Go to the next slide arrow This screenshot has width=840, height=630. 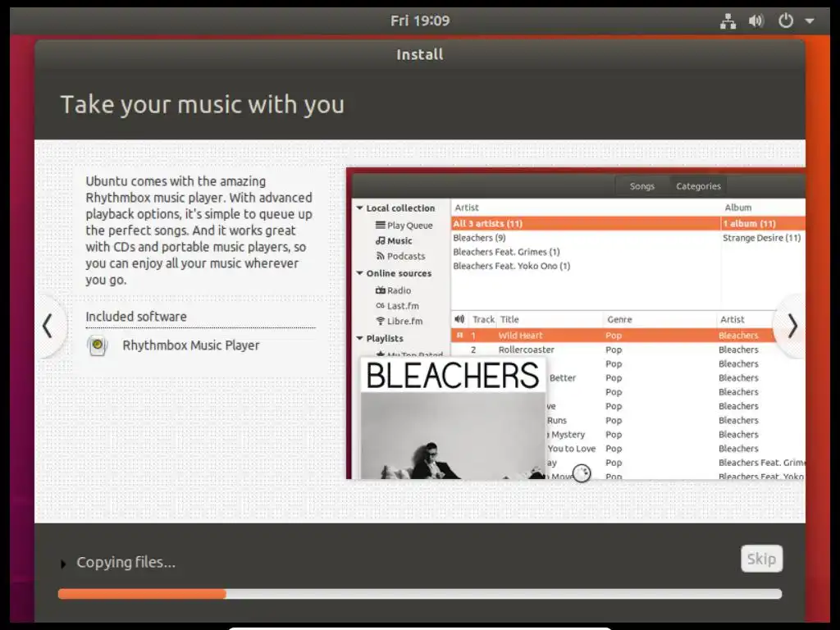pyautogui.click(x=792, y=326)
